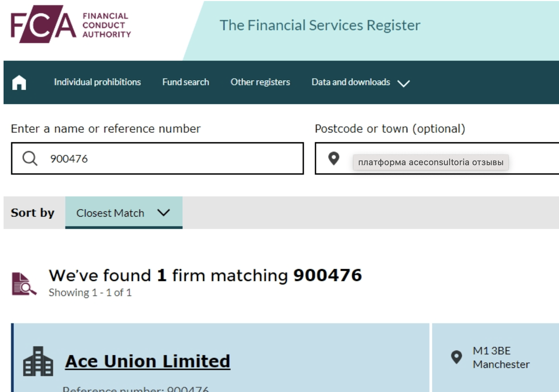Click the location pin in postcode field
Viewport: 559px width, 392px height.
(334, 158)
